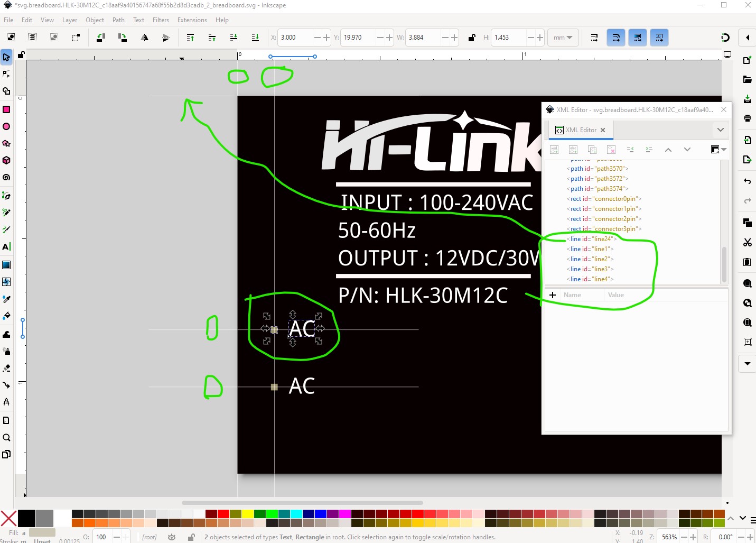Image resolution: width=756 pixels, height=543 pixels.
Task: Click the [root] layer indicator
Action: [150, 537]
